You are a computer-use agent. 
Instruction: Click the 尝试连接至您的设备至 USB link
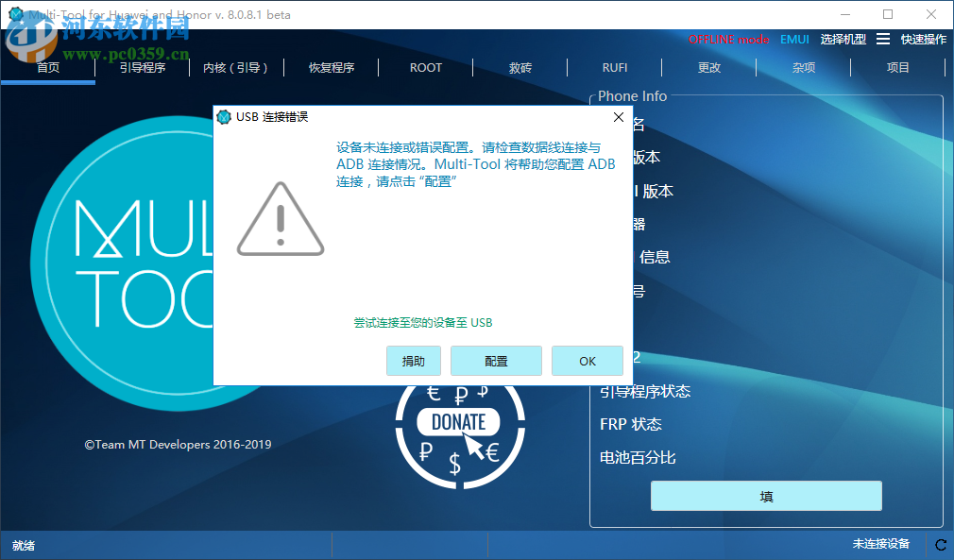424,321
